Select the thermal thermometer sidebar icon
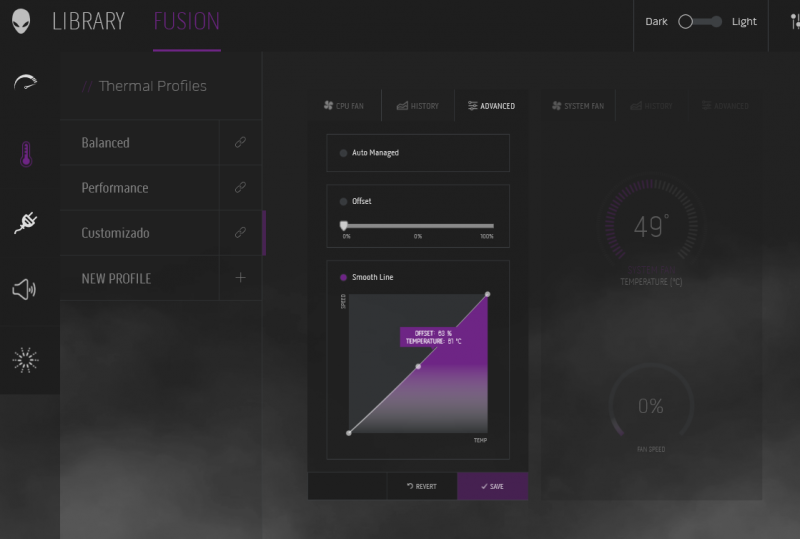This screenshot has height=539, width=800. coord(26,154)
